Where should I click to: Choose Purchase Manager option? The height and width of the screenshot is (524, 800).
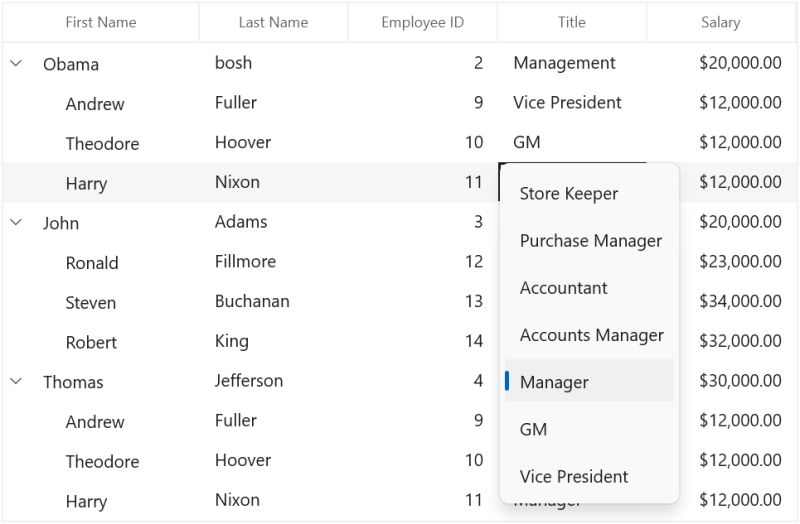(x=589, y=241)
